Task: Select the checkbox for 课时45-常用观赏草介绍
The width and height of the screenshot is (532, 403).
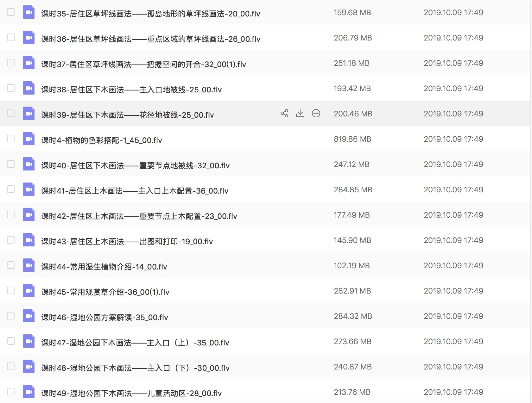Action: (11, 290)
